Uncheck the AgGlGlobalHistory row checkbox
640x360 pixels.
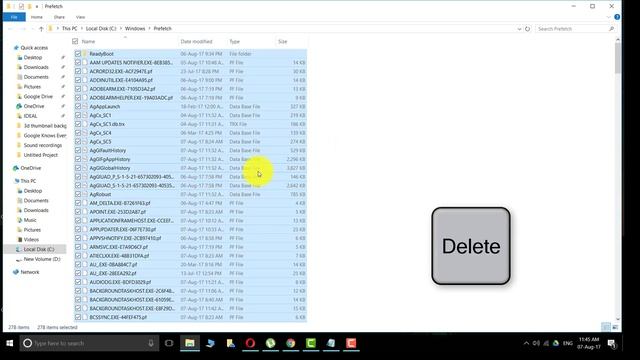(78, 168)
